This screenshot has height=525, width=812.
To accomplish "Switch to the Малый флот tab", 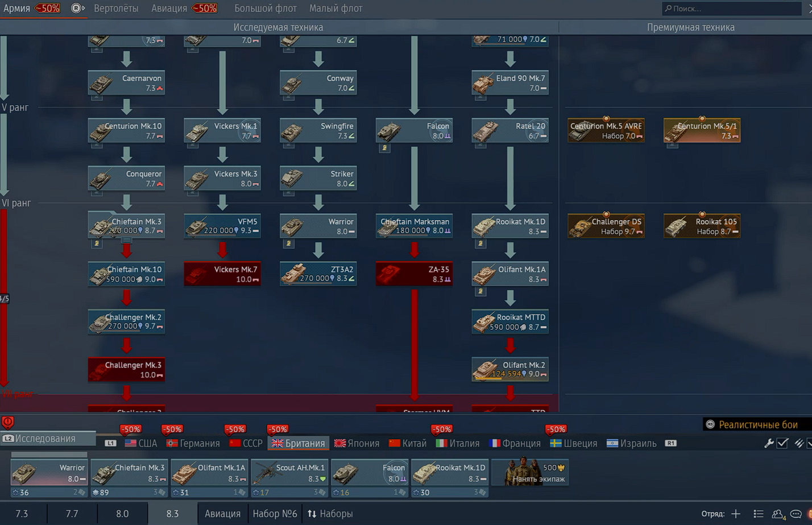I will [x=335, y=9].
